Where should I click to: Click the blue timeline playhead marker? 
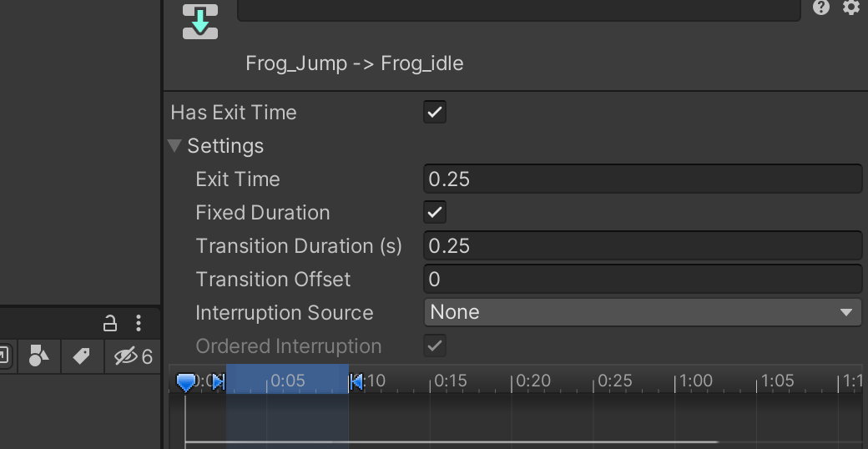pos(185,382)
